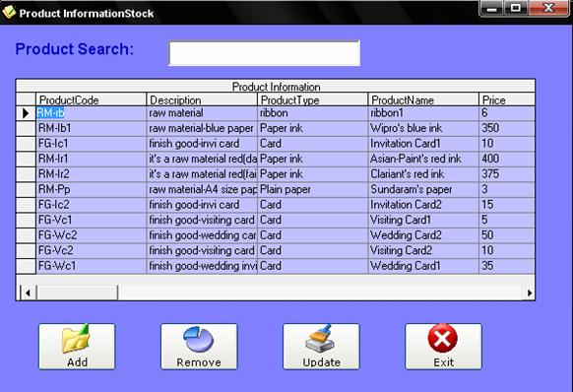The image size is (573, 392).
Task: Click the 'Asian-Paint's red ink' cell
Action: point(423,160)
